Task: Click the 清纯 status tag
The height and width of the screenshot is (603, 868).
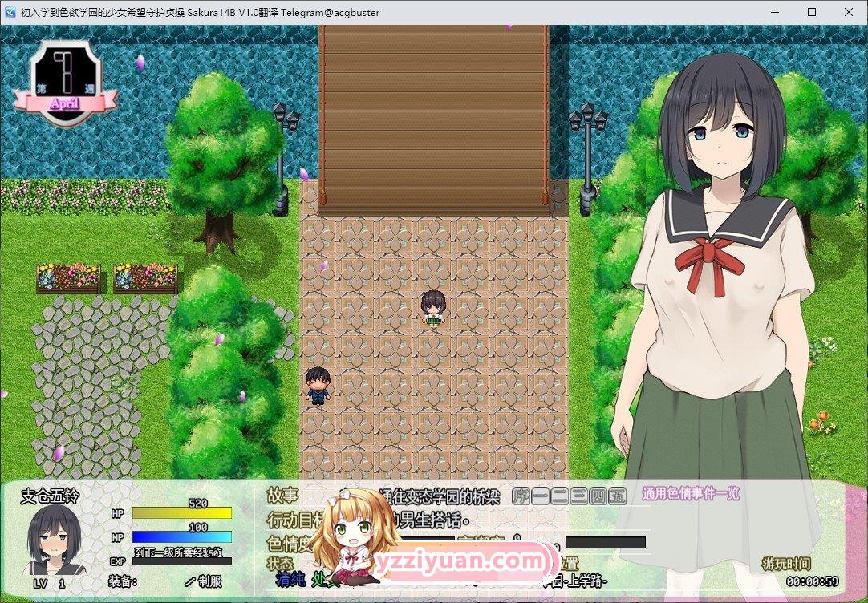Action: tap(290, 579)
